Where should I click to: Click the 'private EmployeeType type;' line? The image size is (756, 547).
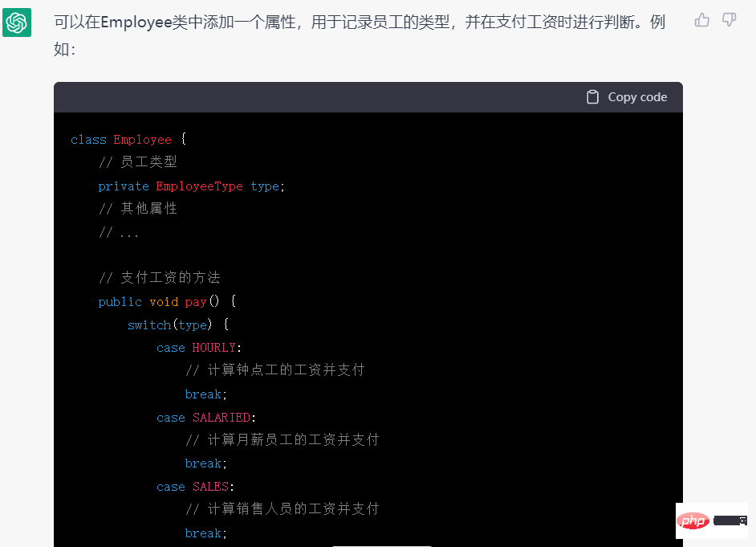coord(192,186)
